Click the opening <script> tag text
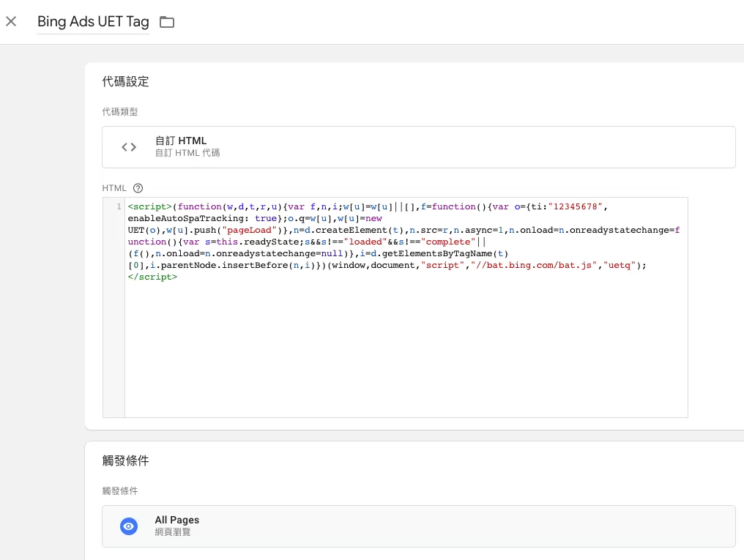 coord(149,206)
